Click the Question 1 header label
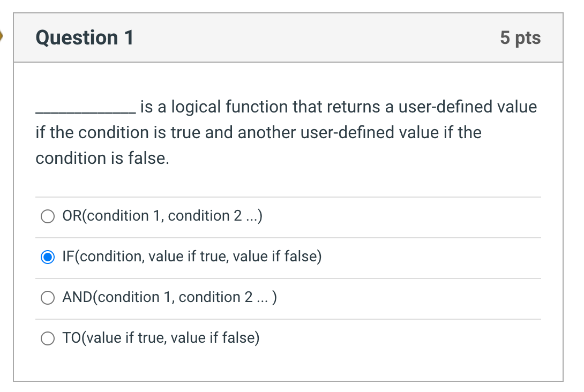This screenshot has width=584, height=392. coord(84,37)
